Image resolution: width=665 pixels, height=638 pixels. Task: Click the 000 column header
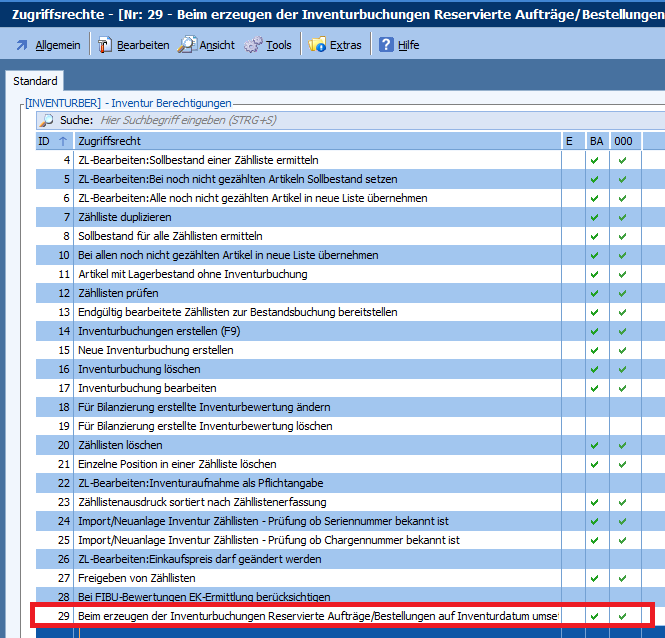tap(623, 141)
